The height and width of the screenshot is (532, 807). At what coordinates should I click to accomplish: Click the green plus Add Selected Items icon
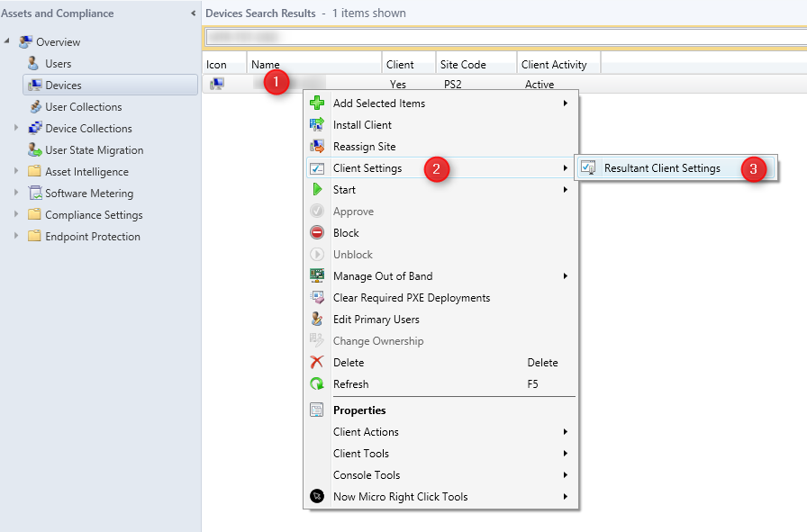(316, 103)
